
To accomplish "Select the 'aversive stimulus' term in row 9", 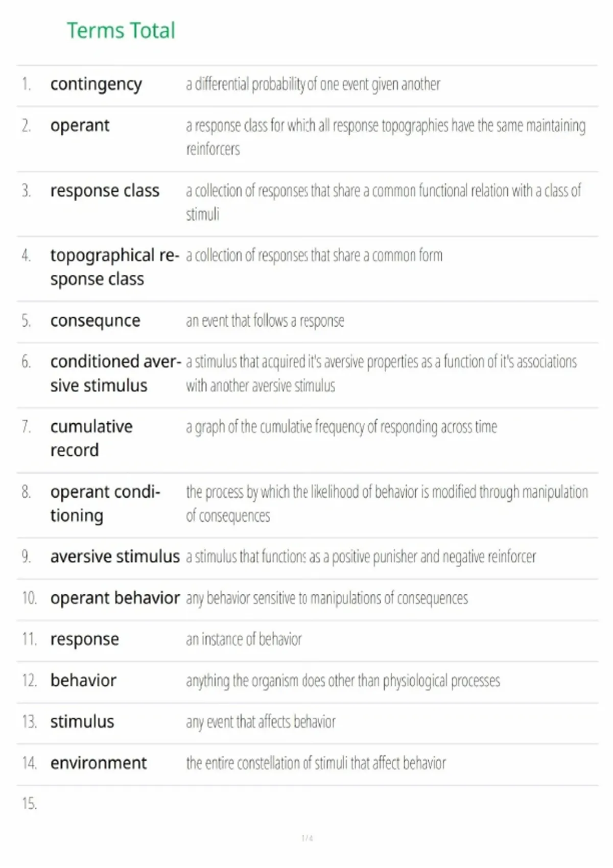I will 115,557.
